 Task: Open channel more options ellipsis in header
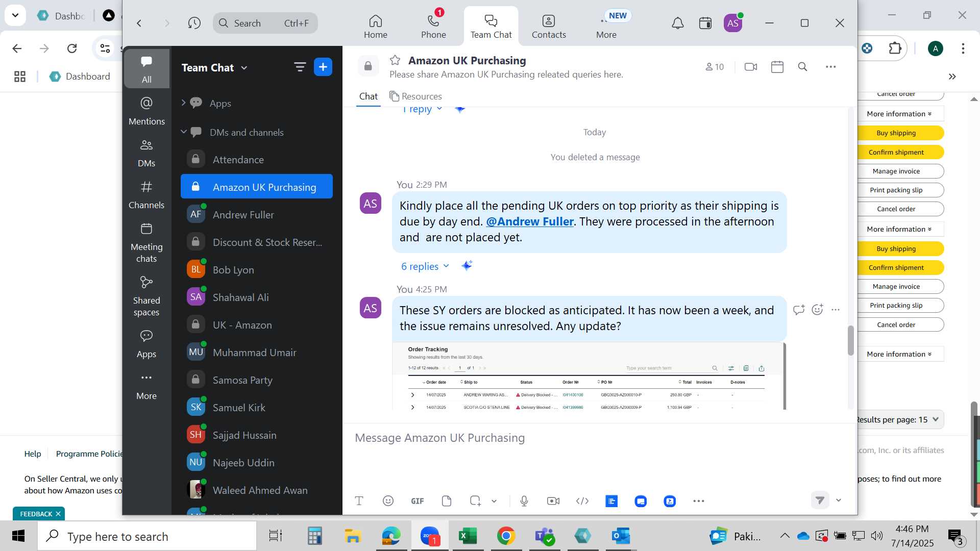[831, 67]
